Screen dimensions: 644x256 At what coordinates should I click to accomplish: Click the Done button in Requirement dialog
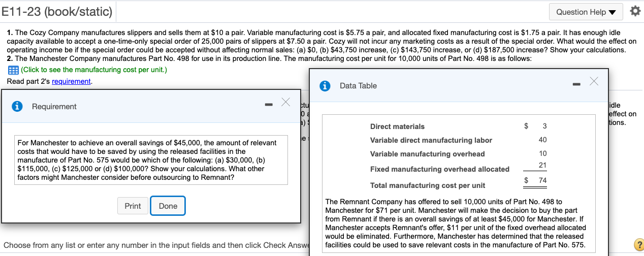click(168, 206)
